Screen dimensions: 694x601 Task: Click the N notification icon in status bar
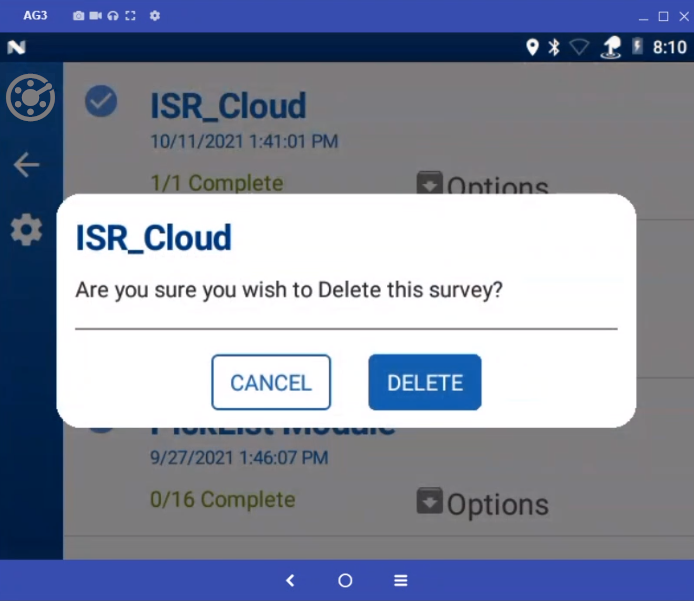16,47
